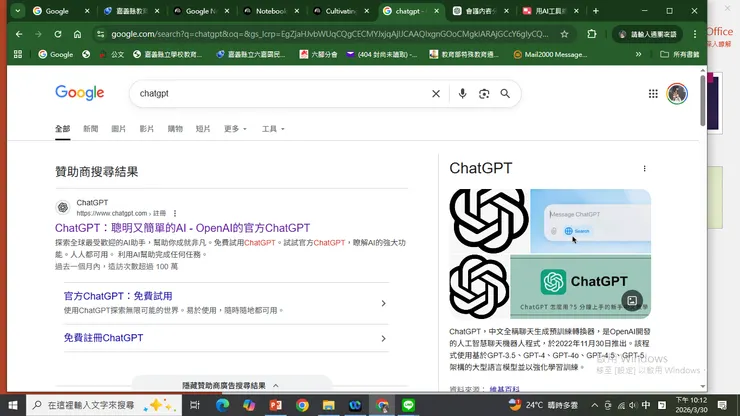Open the 公文 bookmark
The height and width of the screenshot is (416, 740).
point(111,54)
